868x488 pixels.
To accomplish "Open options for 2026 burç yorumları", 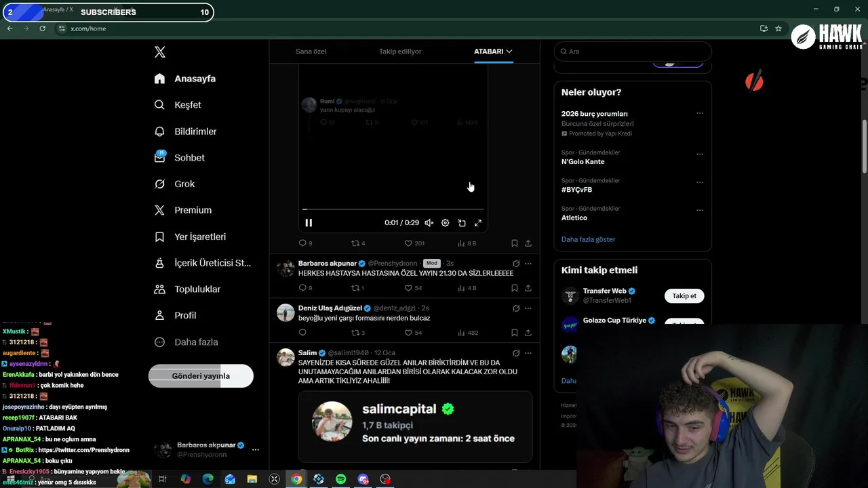I will [700, 114].
